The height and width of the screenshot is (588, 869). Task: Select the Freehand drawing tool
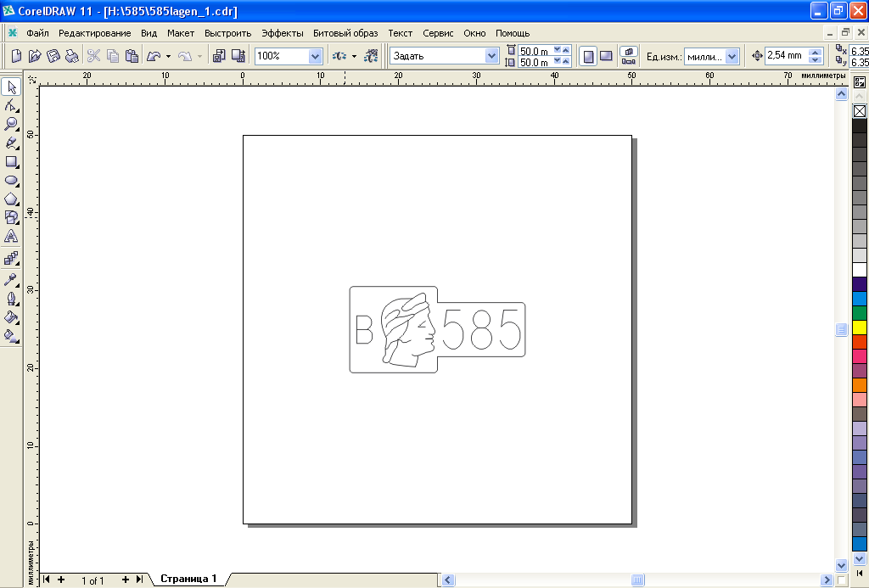coord(11,143)
